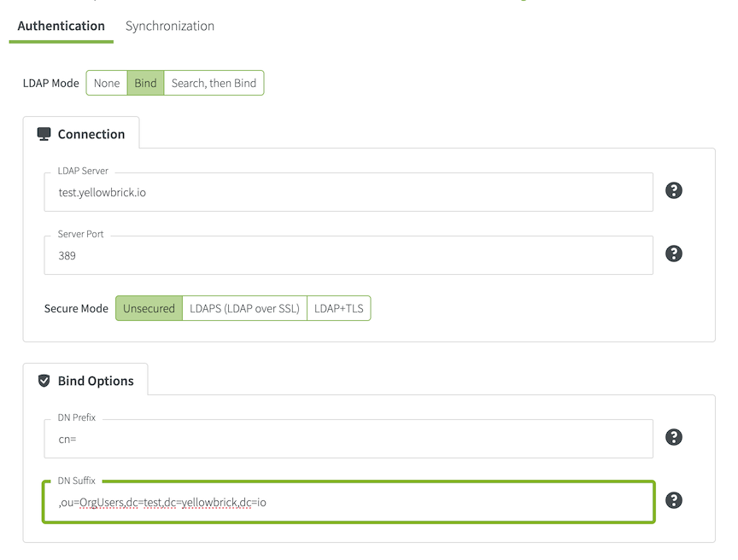Open help for LDAP Server field
738x560 pixels.
click(674, 190)
